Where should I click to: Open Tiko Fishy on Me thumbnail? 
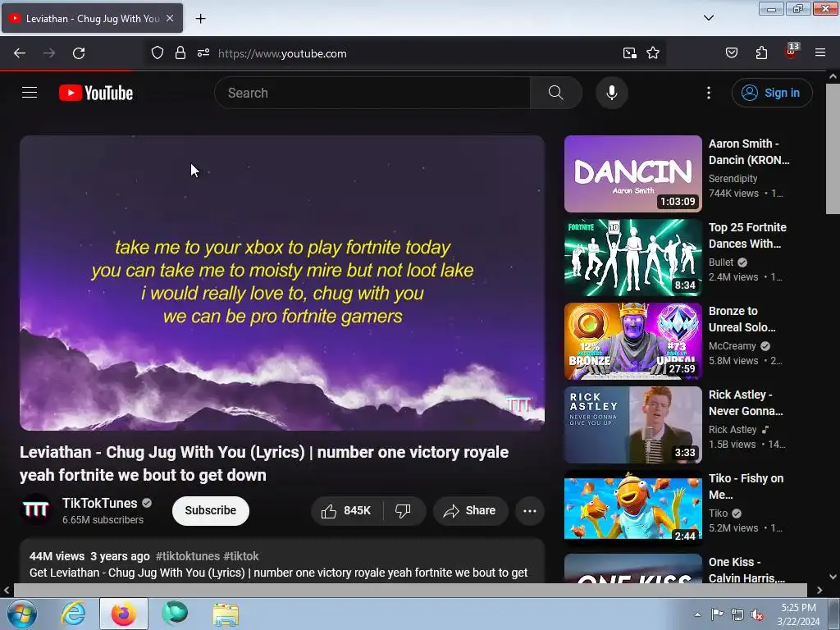coord(632,508)
